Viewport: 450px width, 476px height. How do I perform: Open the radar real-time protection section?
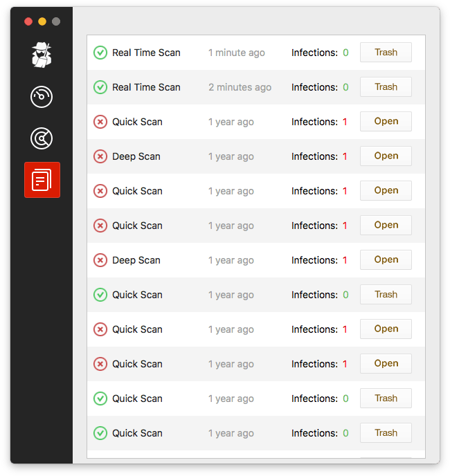(x=42, y=138)
